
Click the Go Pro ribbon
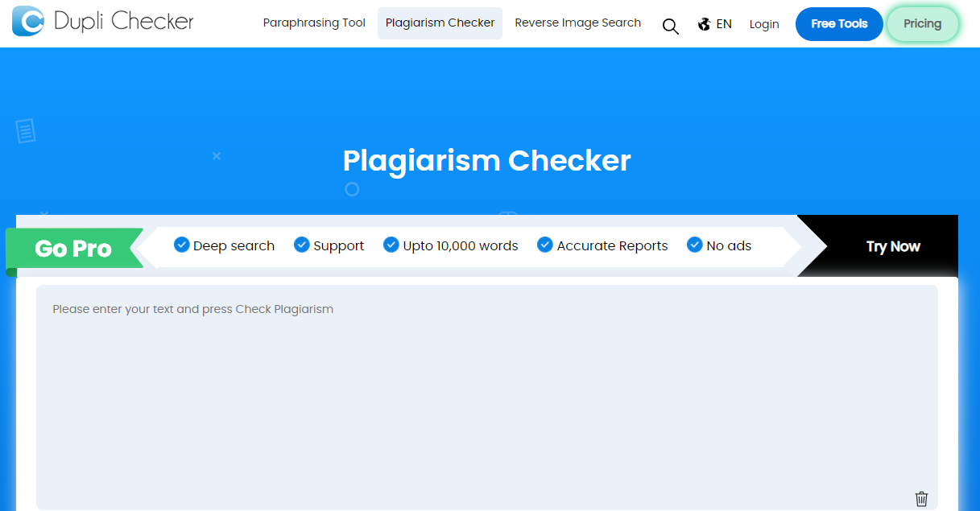coord(74,249)
